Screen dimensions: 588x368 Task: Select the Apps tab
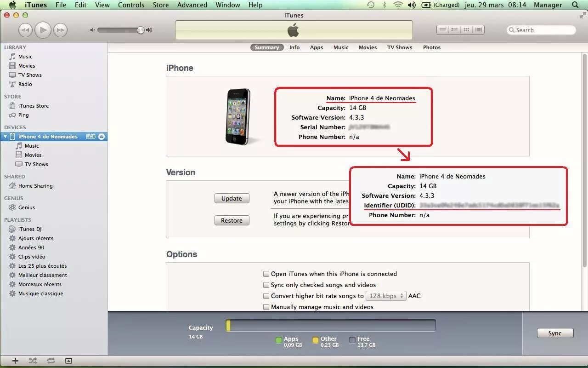pyautogui.click(x=317, y=47)
